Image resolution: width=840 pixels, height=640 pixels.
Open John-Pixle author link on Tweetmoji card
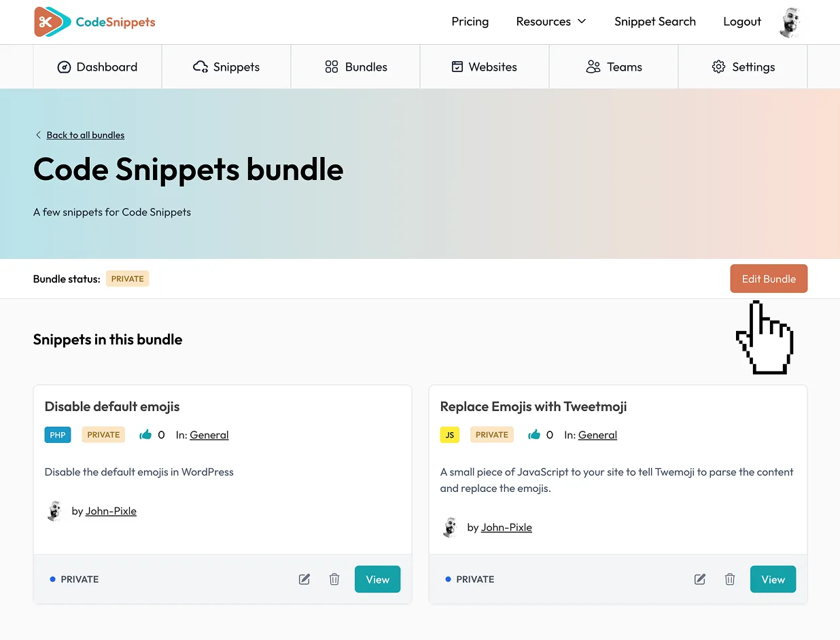tap(506, 527)
